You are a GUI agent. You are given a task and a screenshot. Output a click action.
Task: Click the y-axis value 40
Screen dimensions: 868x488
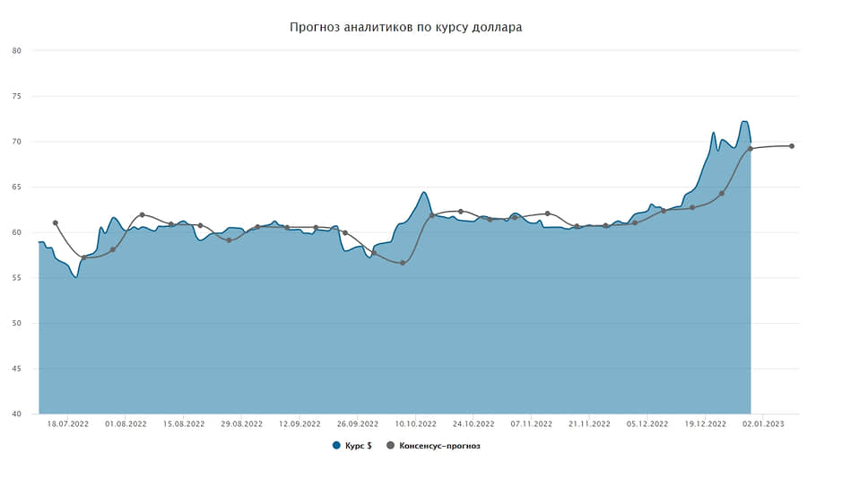click(17, 414)
